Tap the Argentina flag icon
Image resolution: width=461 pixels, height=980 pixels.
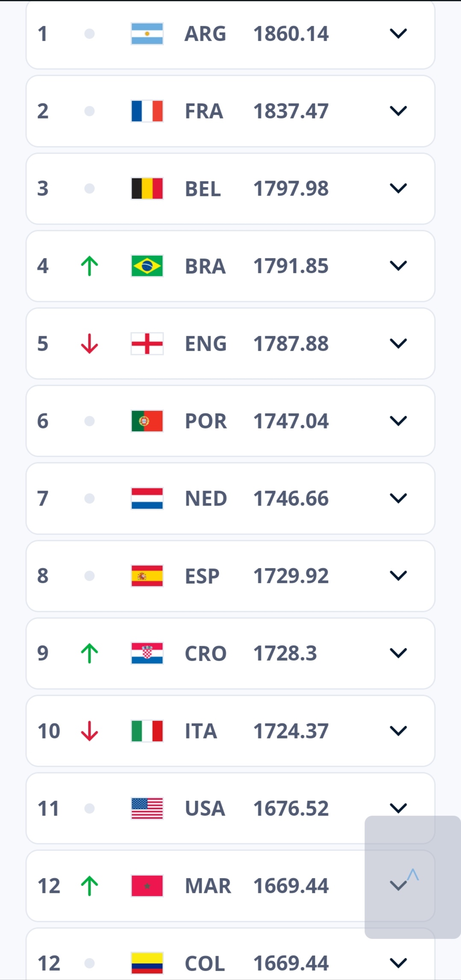[147, 34]
